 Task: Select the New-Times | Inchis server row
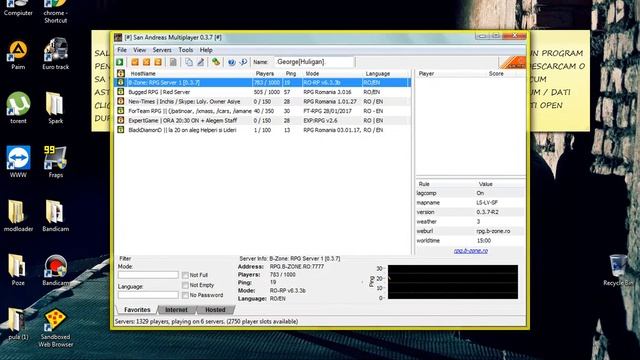tap(263, 101)
